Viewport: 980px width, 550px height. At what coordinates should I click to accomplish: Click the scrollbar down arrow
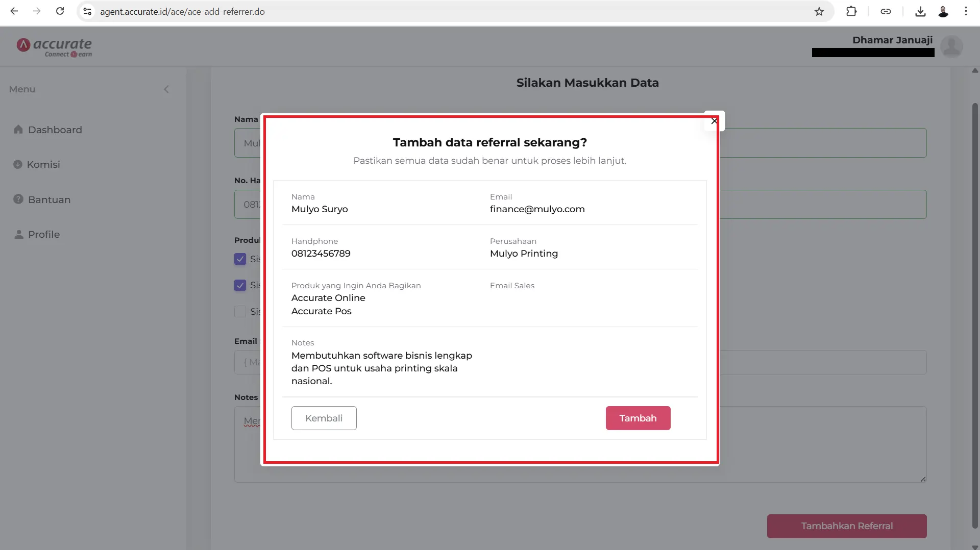click(975, 546)
